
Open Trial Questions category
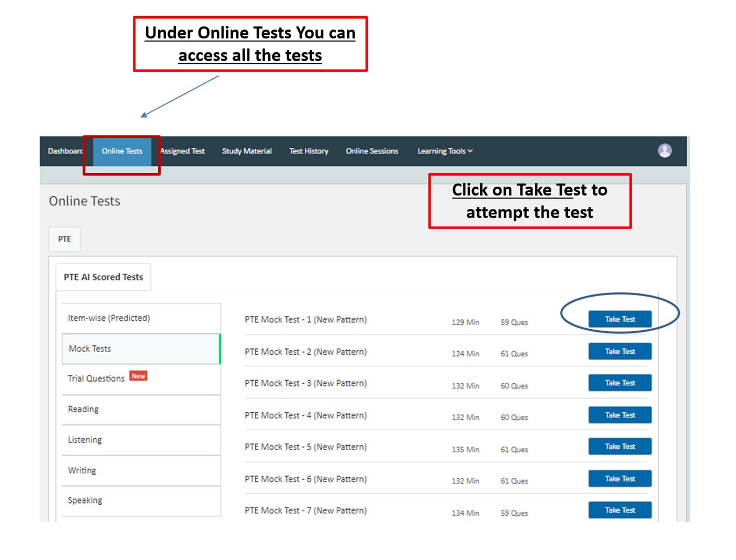pyautogui.click(x=141, y=379)
